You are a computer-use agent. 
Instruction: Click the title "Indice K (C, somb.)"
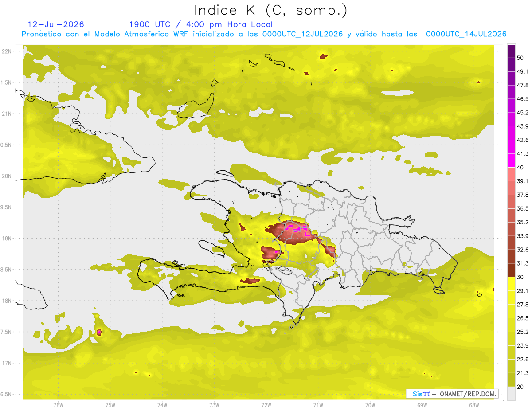pos(270,10)
